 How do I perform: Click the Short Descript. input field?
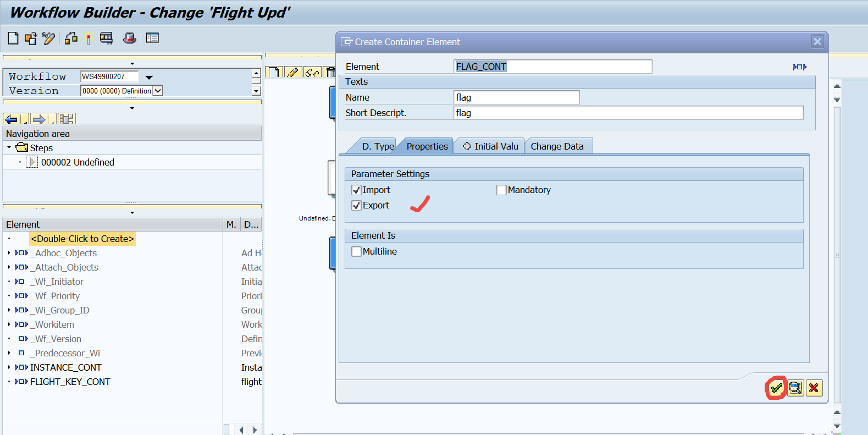tap(628, 113)
